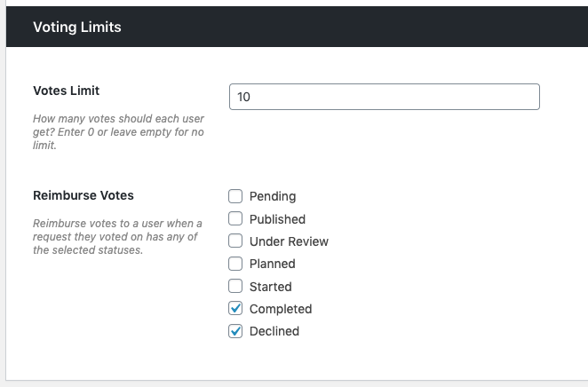This screenshot has width=588, height=387.
Task: Click the Declined status label text
Action: (274, 331)
